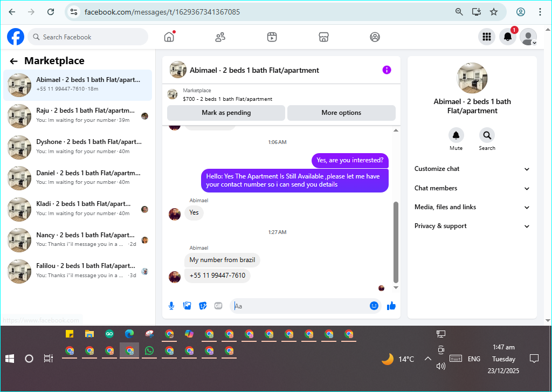Open Microsoft Edge from taskbar
Viewport: 552px width, 392px height.
click(129, 334)
